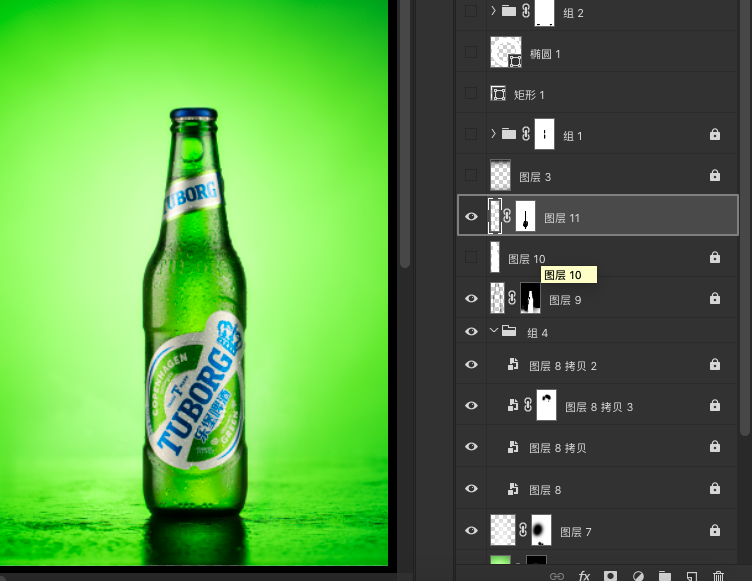The image size is (752, 581).
Task: Collapse the 组 4 group chevron
Action: tap(494, 330)
